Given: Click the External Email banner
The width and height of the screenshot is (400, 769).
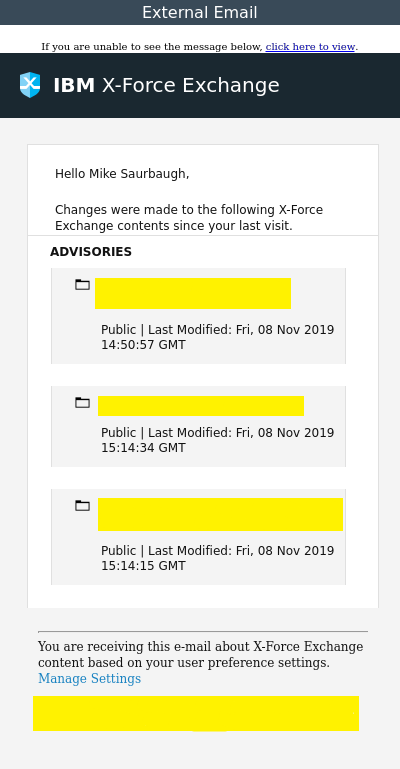Looking at the screenshot, I should [200, 12].
